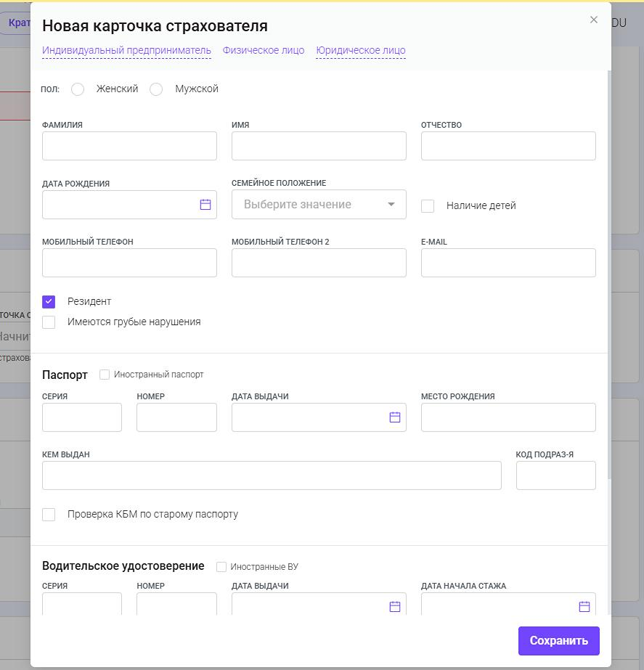
Task: Check Проверка КБМ по старому паспорту
Action: point(49,515)
